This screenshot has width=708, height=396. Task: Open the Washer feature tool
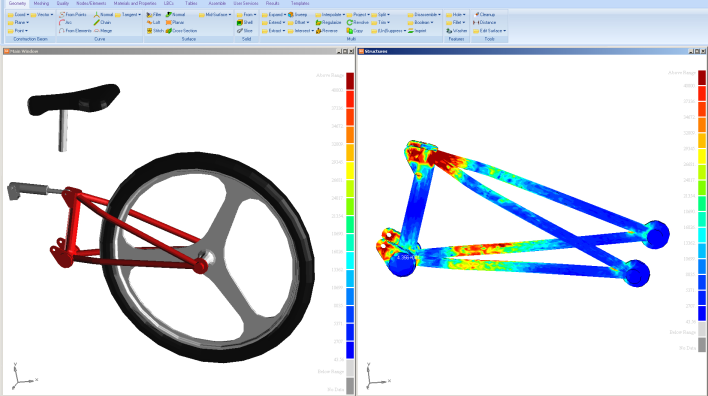[x=456, y=31]
